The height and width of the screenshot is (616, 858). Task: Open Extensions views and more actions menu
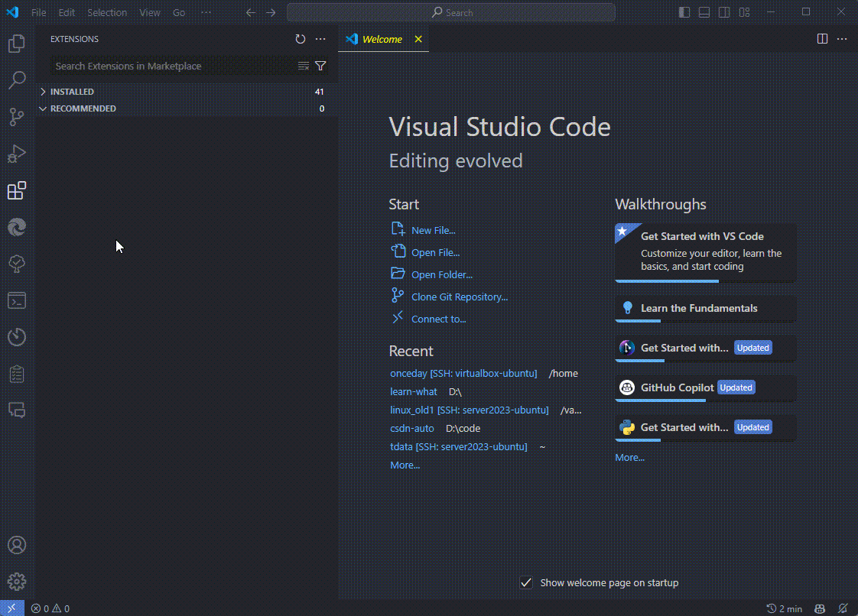click(x=320, y=39)
